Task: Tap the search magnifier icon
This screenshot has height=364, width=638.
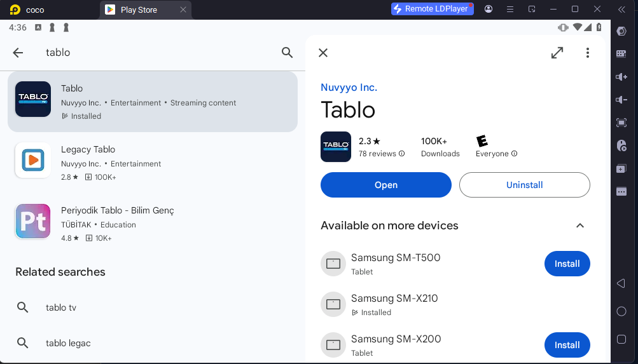Action: [x=288, y=53]
